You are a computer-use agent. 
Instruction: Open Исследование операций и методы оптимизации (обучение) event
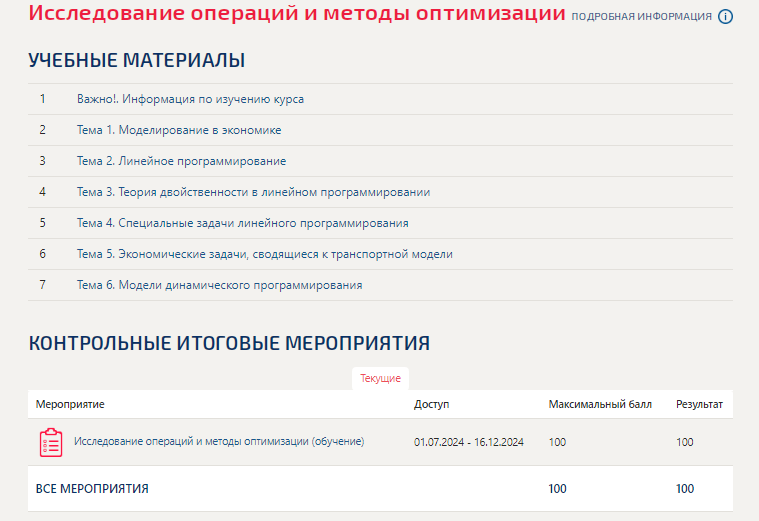point(219,441)
